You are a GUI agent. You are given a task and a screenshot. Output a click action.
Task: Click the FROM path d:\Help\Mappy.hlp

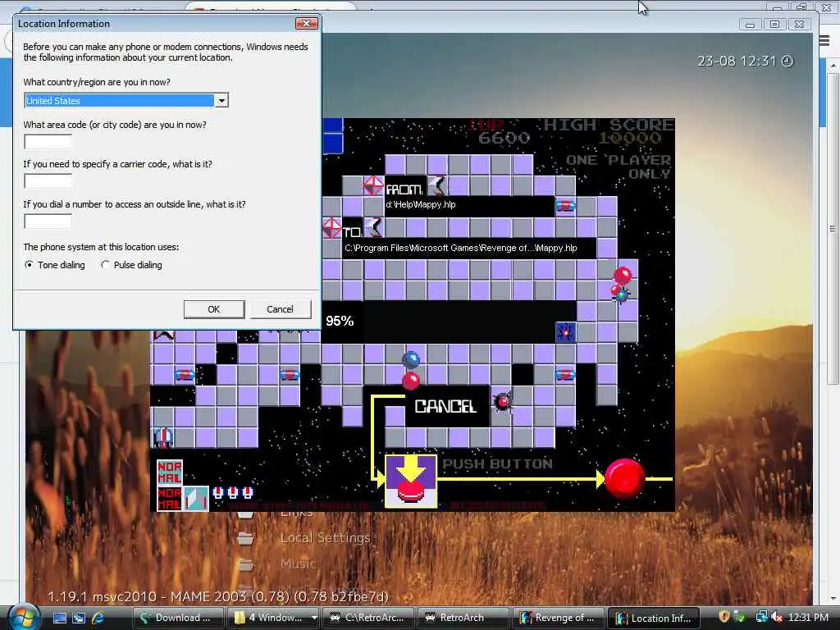421,204
